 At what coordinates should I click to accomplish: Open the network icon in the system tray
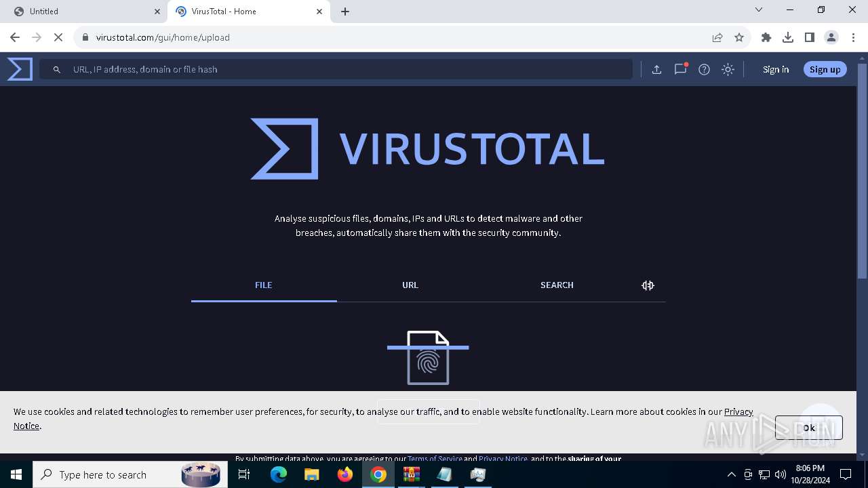(x=764, y=474)
